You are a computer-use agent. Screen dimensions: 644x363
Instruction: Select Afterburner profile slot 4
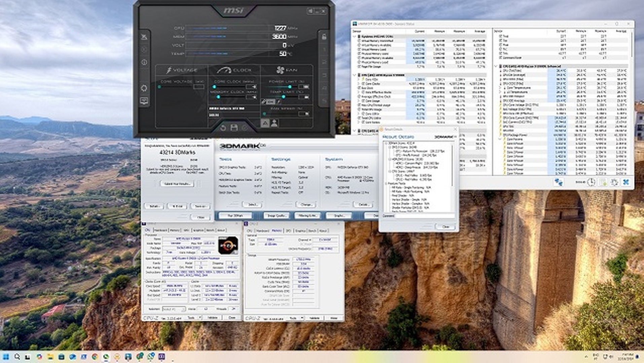pyautogui.click(x=324, y=88)
